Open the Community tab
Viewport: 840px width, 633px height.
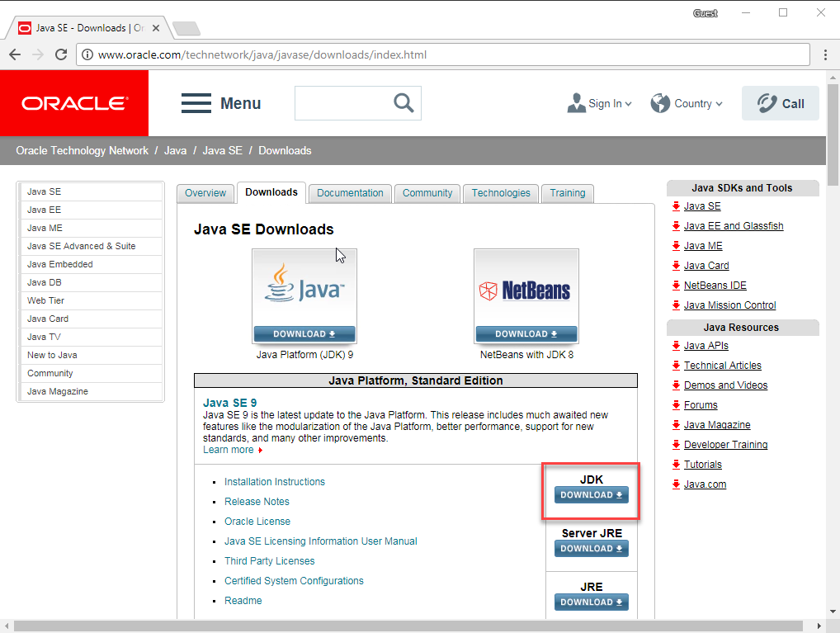[427, 193]
